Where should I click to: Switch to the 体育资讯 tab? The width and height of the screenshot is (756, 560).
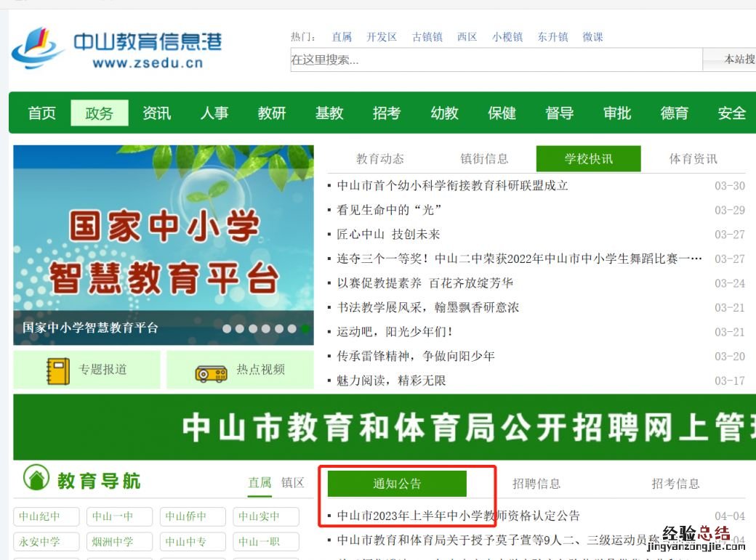[x=693, y=159]
